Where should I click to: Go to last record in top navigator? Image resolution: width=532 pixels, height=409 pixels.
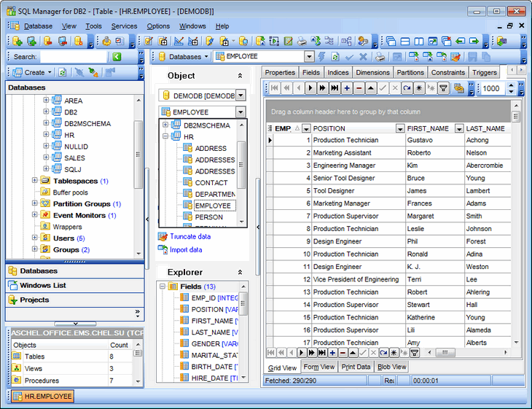click(x=335, y=88)
